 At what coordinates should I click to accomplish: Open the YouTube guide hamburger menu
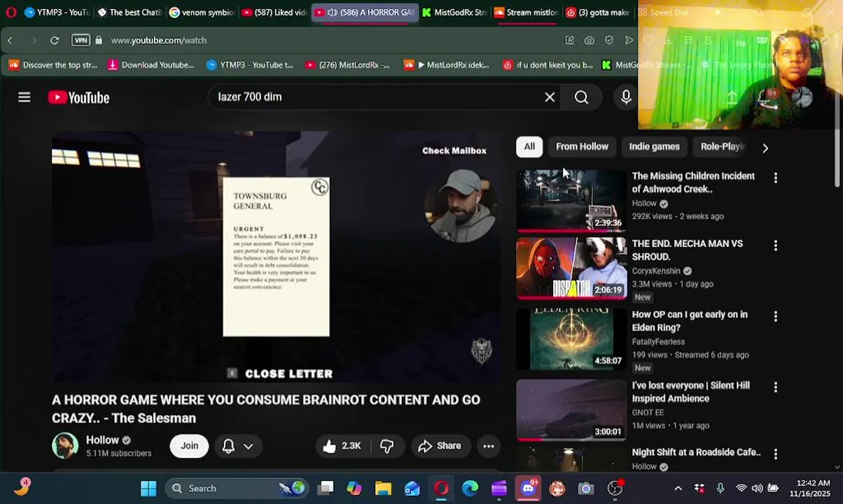(25, 97)
